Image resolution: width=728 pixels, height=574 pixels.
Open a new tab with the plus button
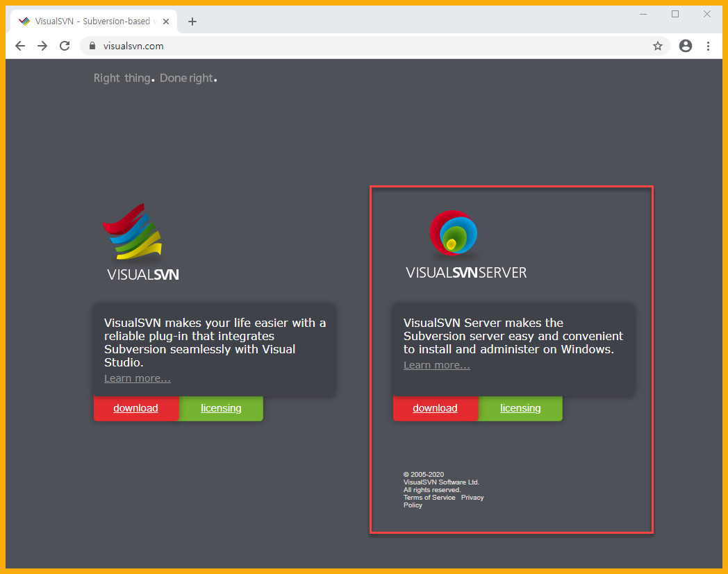pos(192,22)
